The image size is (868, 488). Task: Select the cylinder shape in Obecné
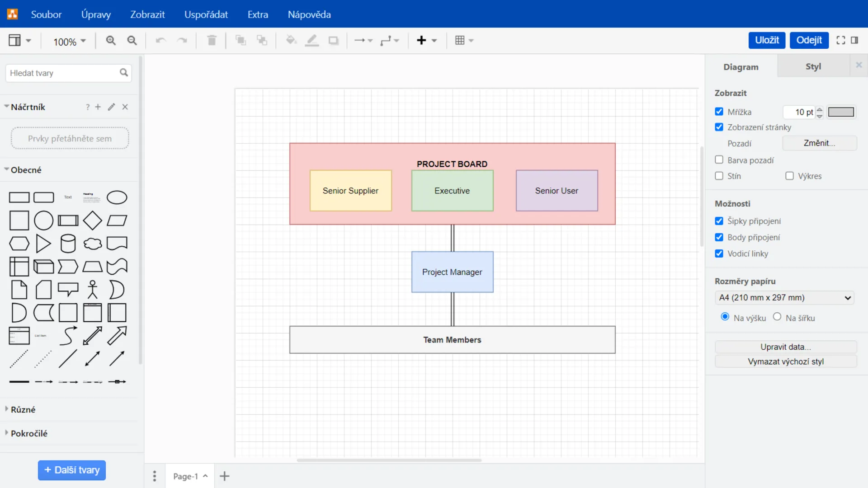68,244
